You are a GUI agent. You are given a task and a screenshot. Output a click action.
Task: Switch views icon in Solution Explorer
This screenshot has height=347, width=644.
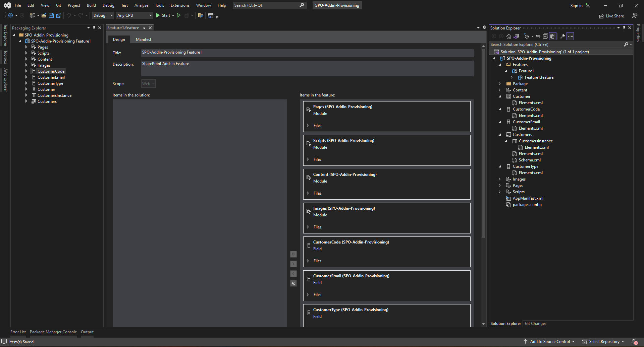click(x=516, y=36)
